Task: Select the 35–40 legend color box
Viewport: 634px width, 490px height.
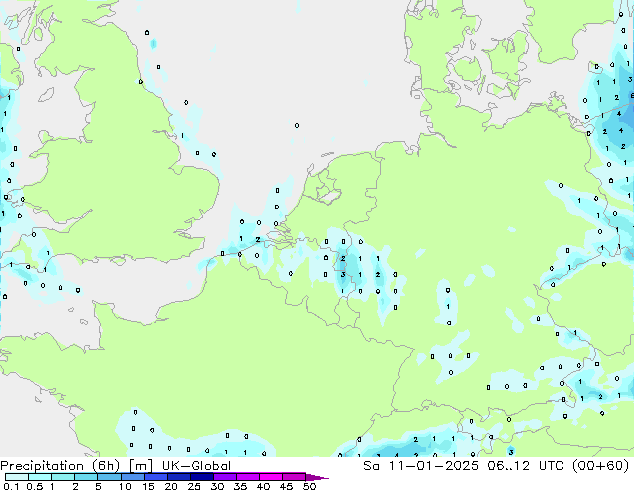Action: click(248, 477)
